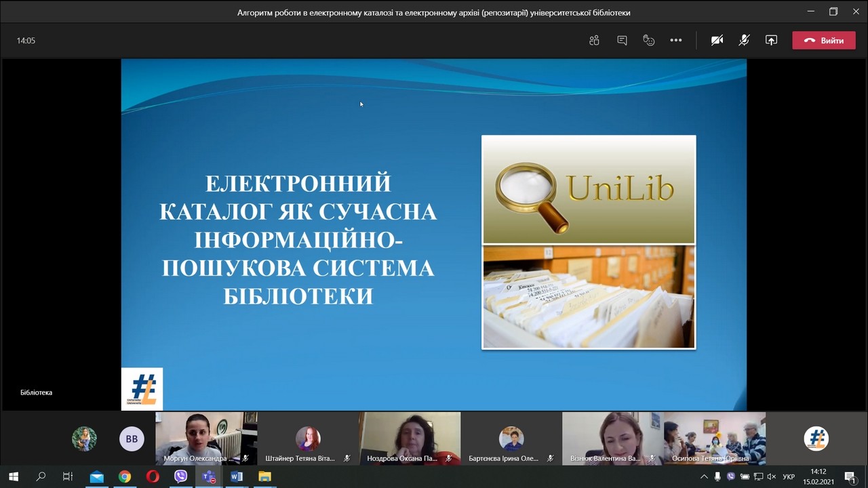Select Бартєнєва Ірина's participant tile
868x488 pixels.
[511, 439]
